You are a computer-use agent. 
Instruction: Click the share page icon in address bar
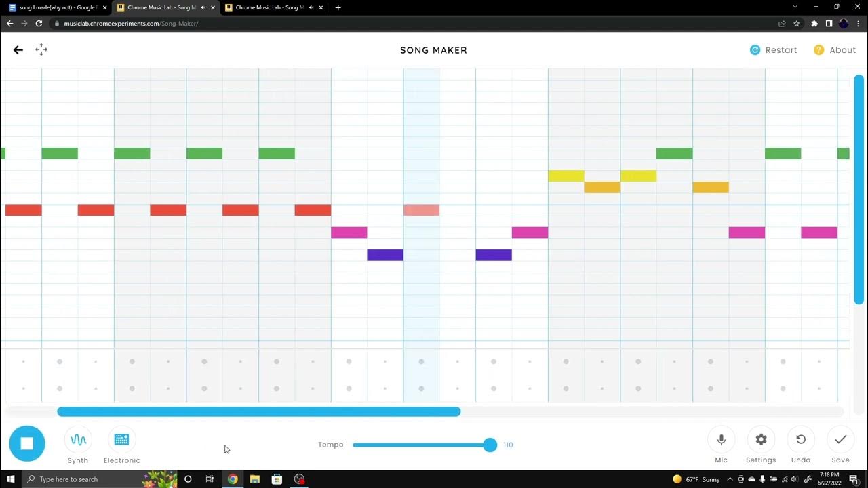[782, 23]
